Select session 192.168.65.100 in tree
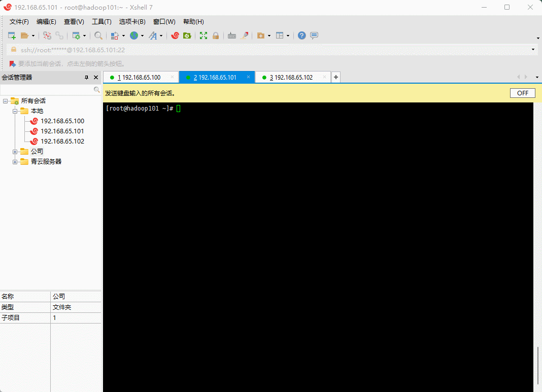This screenshot has width=542, height=392. pos(62,121)
